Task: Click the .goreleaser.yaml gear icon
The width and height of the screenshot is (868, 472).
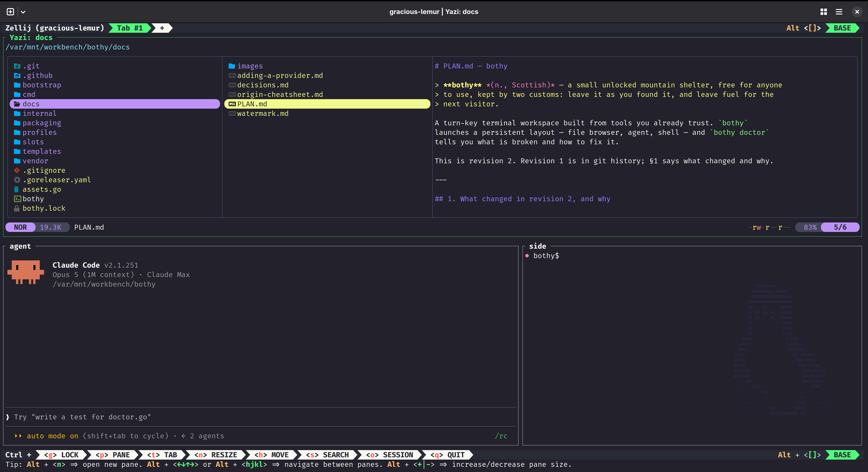Action: (x=17, y=180)
